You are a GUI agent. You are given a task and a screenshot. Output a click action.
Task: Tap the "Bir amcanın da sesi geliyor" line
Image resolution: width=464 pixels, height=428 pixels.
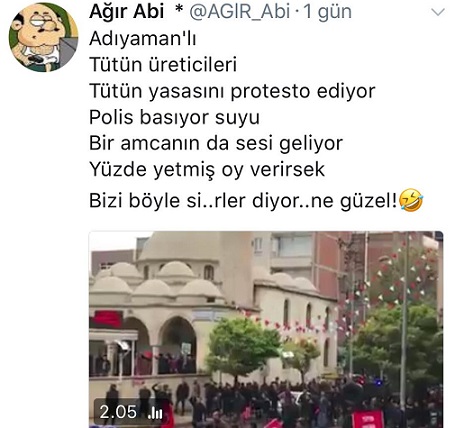click(216, 144)
